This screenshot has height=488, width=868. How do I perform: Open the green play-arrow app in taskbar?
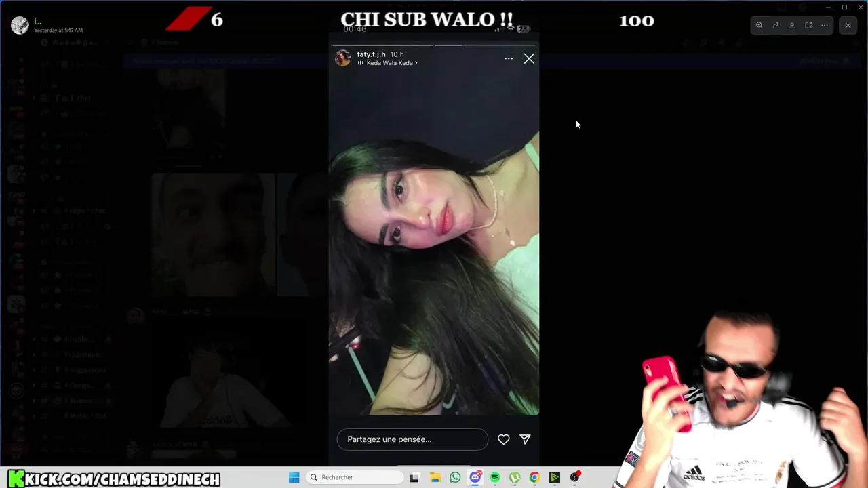[x=555, y=477]
